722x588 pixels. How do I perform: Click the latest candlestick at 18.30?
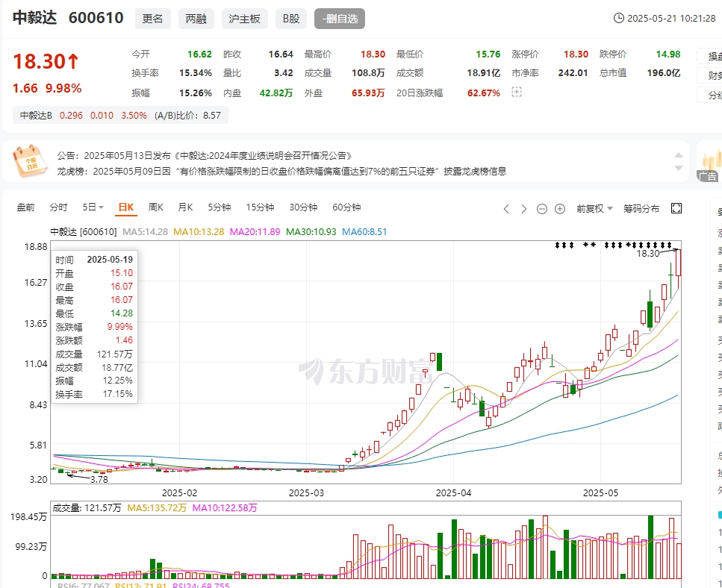point(678,263)
